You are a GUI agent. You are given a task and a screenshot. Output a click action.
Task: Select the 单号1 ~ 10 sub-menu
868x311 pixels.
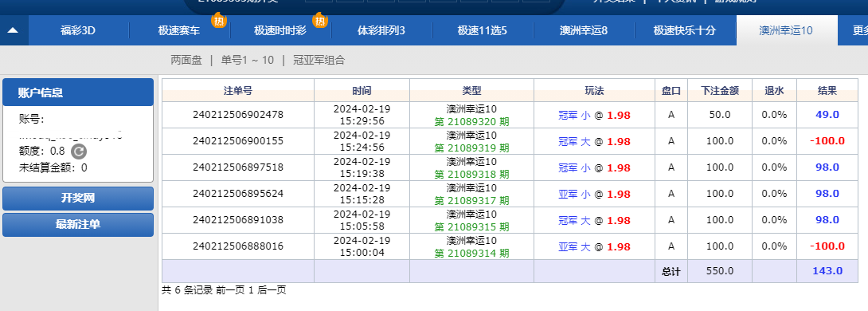pos(248,60)
